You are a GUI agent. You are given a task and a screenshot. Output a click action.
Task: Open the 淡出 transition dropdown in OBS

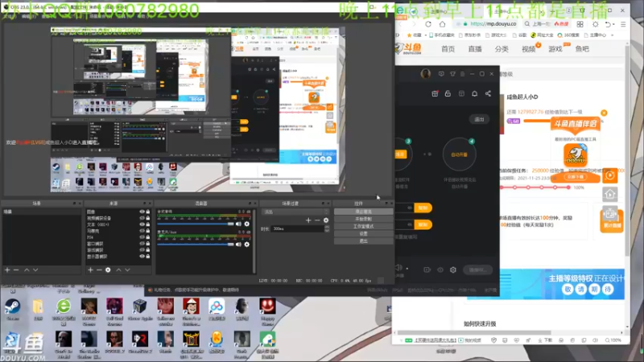[295, 212]
